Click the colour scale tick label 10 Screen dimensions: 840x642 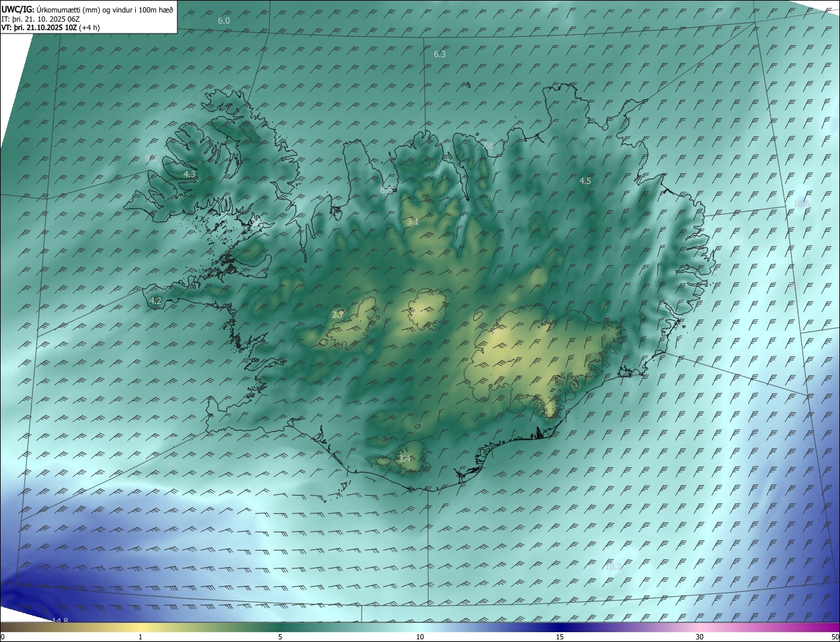click(x=420, y=637)
